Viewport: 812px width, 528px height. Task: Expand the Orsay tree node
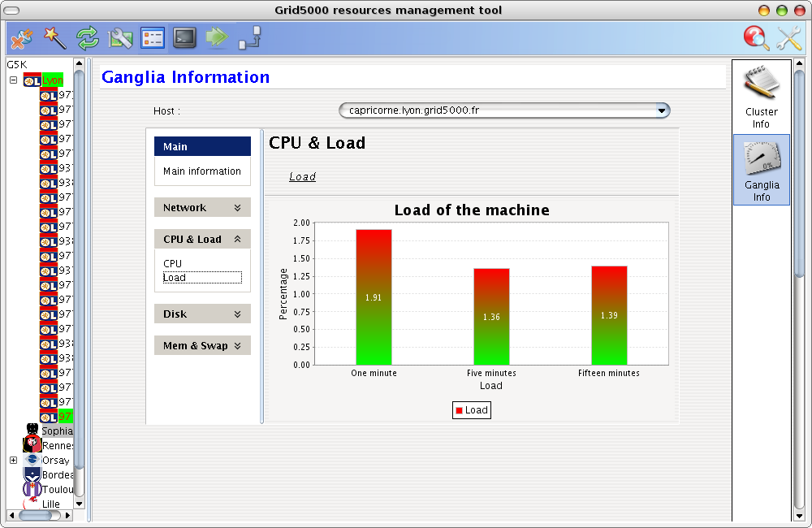pyautogui.click(x=14, y=460)
